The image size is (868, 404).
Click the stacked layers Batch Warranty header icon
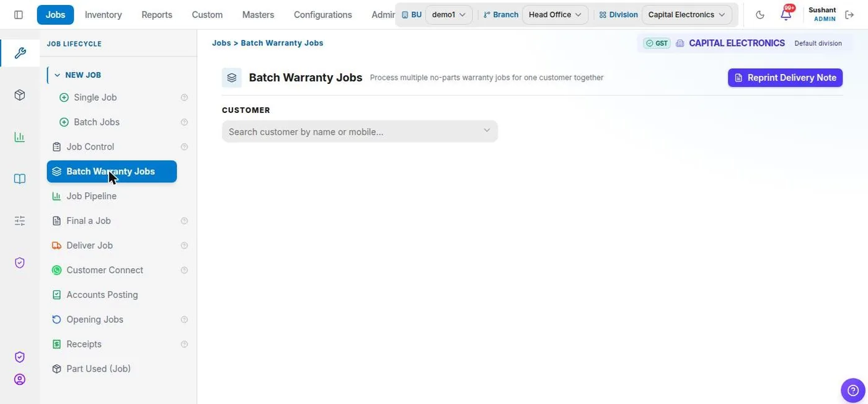(x=232, y=78)
